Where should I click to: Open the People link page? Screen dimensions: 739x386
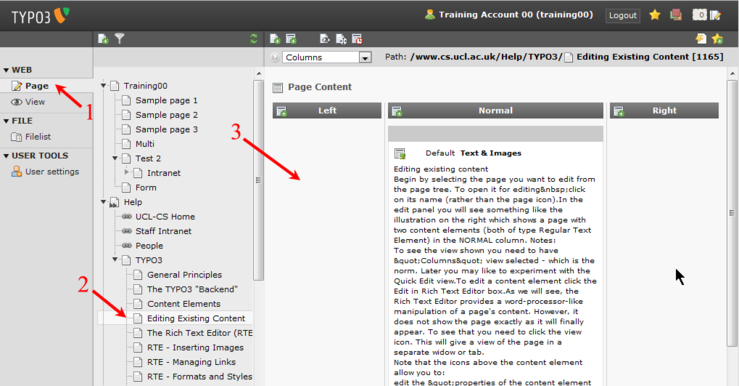click(x=149, y=246)
